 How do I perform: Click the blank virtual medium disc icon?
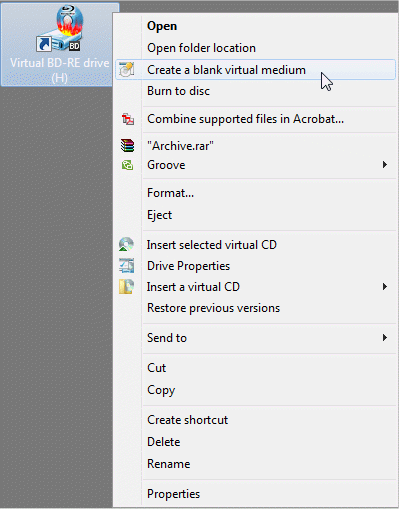pos(127,69)
